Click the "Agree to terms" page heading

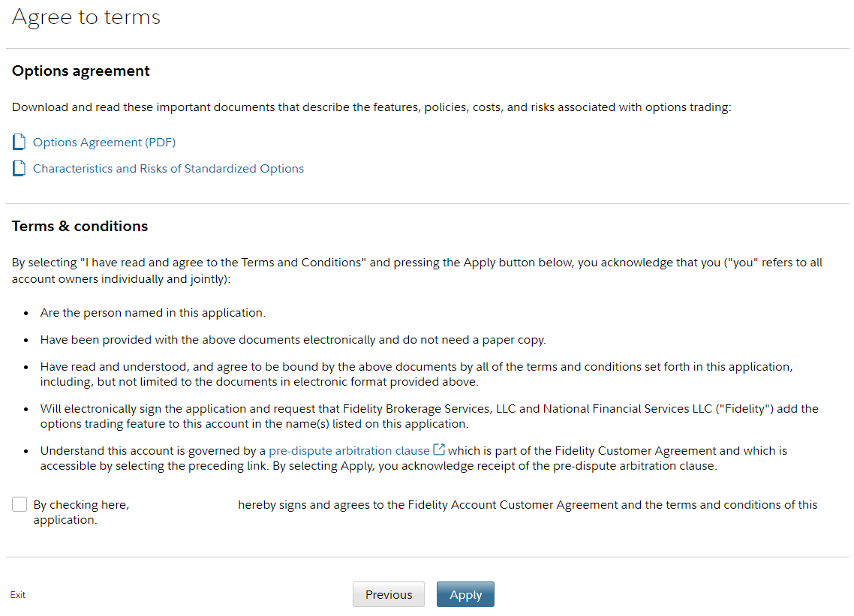(x=86, y=17)
